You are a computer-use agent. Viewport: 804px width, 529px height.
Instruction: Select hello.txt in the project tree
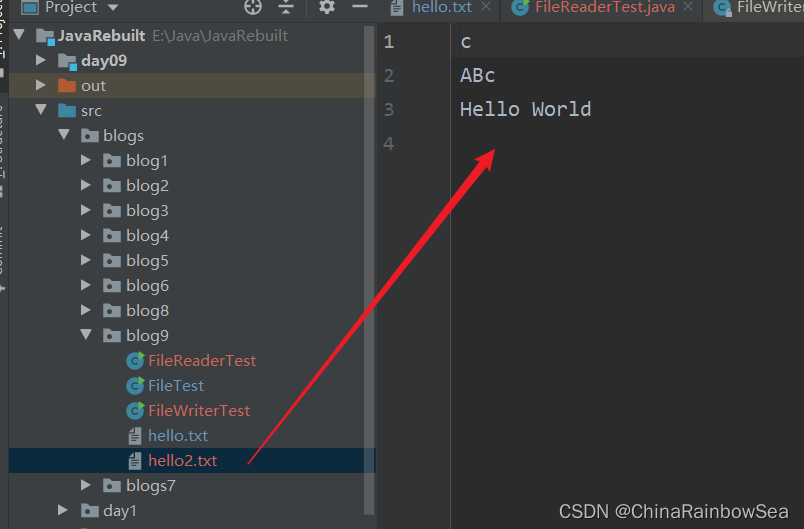click(178, 436)
